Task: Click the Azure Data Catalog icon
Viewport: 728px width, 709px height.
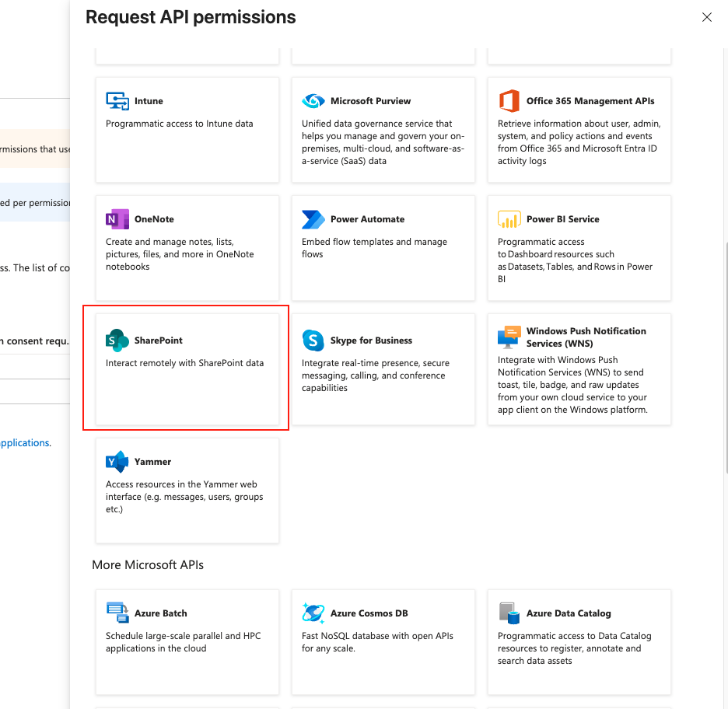Action: pos(509,613)
